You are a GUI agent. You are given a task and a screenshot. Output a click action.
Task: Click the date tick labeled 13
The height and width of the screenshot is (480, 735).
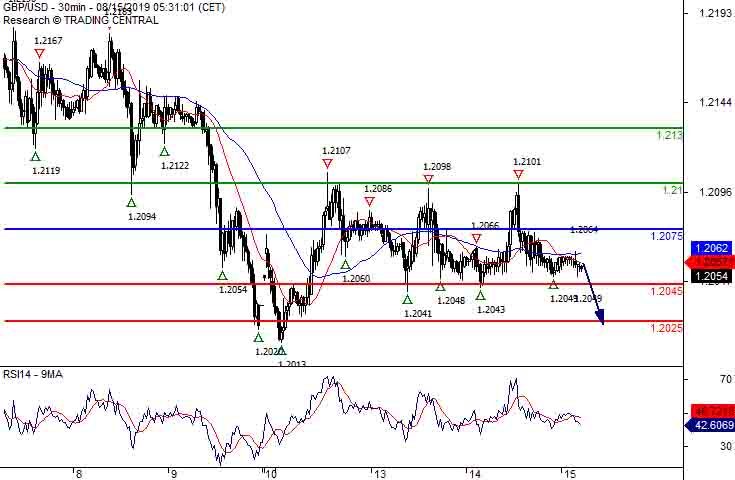point(380,474)
